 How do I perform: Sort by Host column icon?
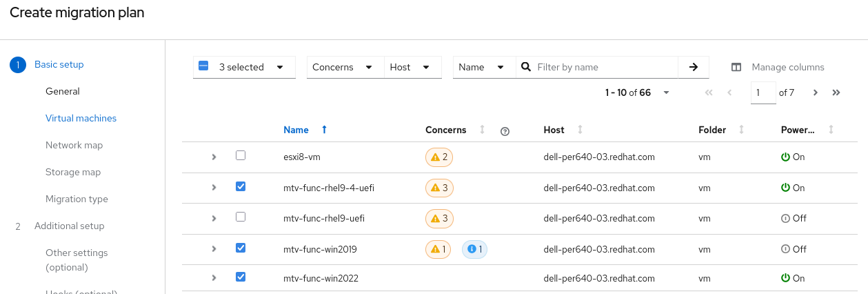(x=581, y=130)
